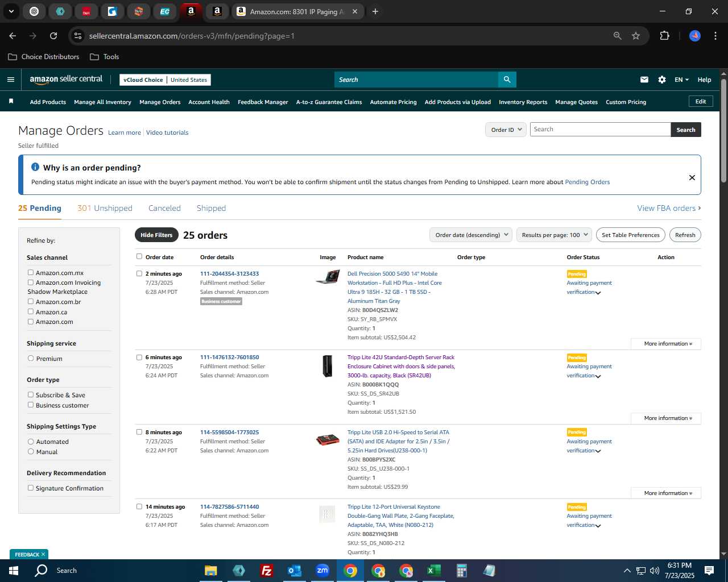
Task: Tick the Amazon.com.br checkbox
Action: click(31, 302)
